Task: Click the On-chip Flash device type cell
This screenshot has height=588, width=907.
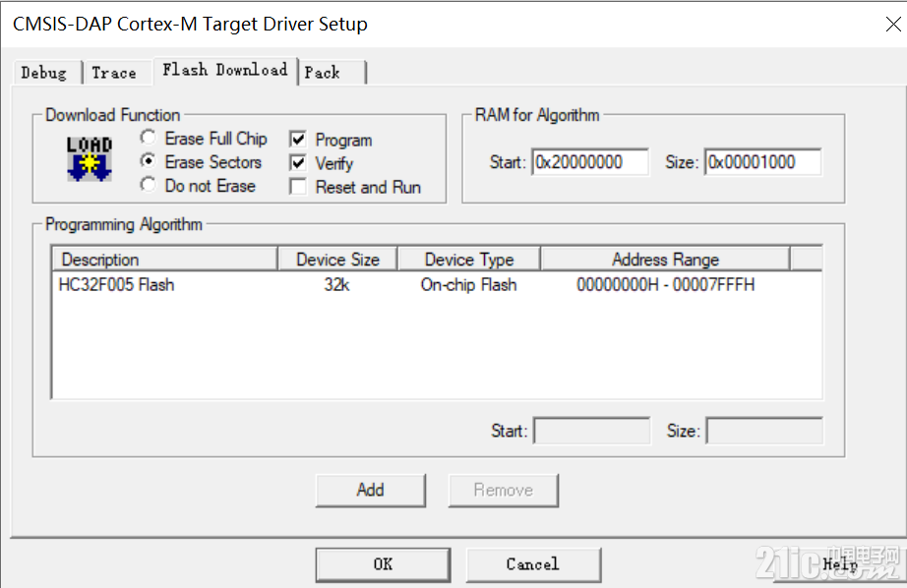Action: coord(468,285)
